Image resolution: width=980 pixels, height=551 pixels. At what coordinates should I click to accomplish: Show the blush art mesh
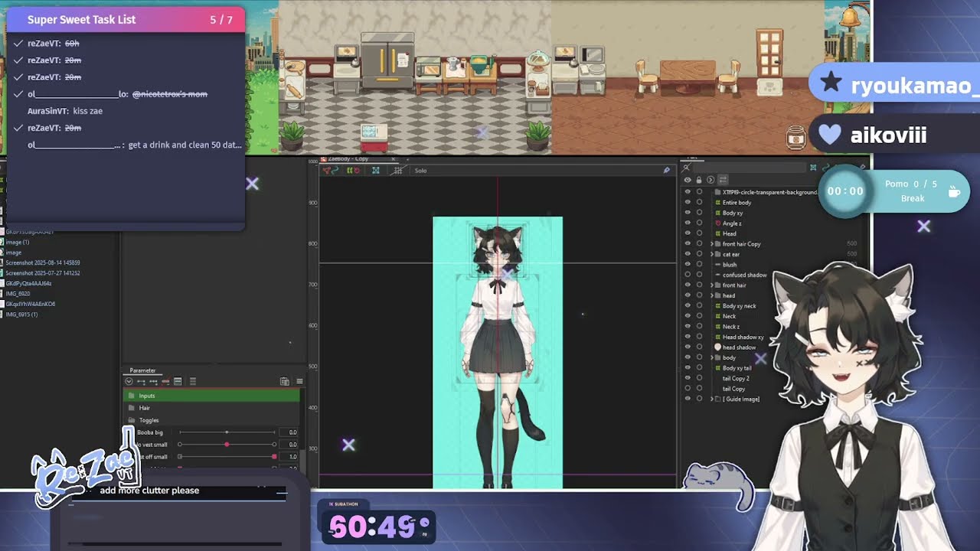688,265
